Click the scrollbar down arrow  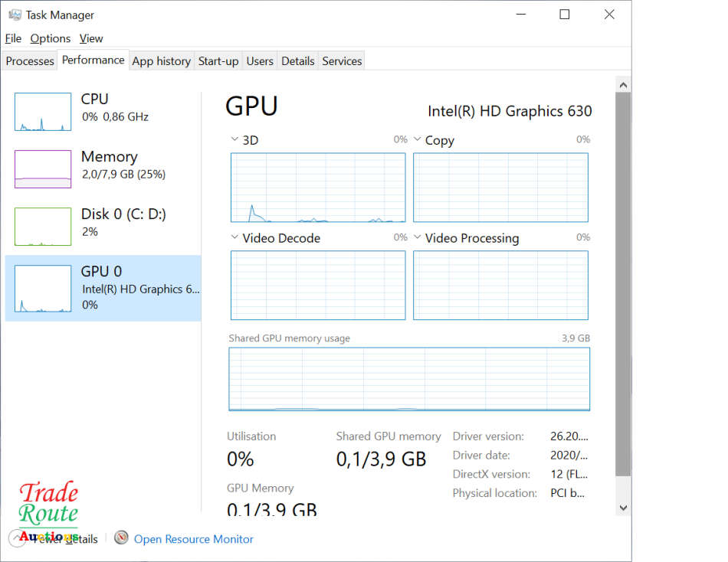[623, 507]
